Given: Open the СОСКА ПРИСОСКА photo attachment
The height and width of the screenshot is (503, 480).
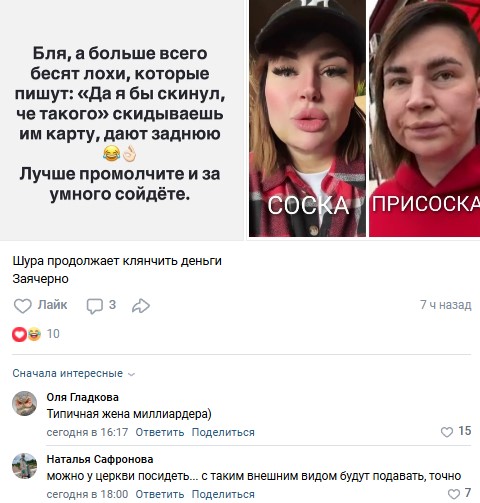Looking at the screenshot, I should pyautogui.click(x=364, y=118).
